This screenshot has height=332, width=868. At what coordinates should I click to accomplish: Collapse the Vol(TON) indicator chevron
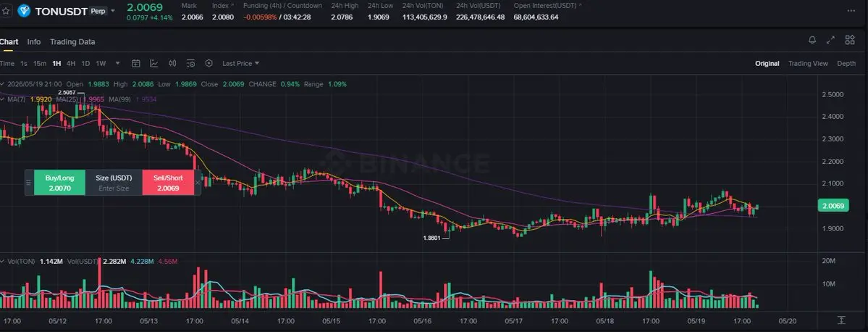pyautogui.click(x=2, y=261)
